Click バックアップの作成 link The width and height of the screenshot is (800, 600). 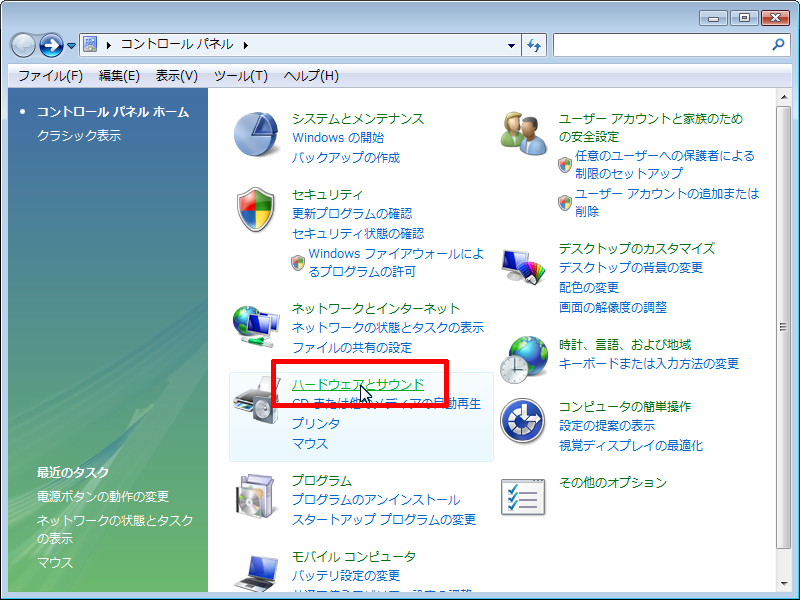point(345,158)
